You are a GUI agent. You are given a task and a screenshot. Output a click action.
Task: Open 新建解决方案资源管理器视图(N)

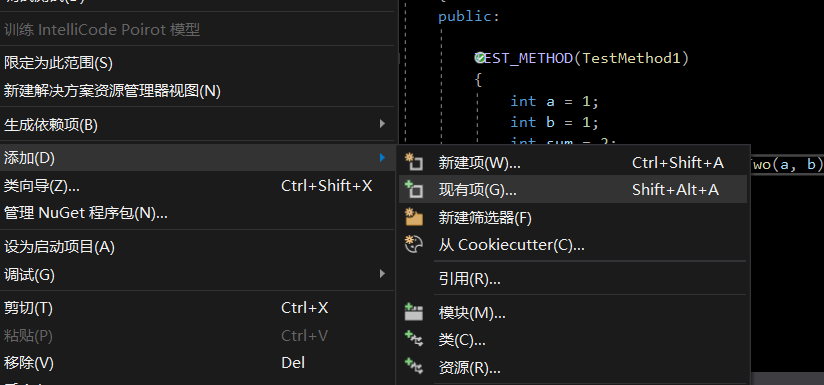tap(198, 91)
